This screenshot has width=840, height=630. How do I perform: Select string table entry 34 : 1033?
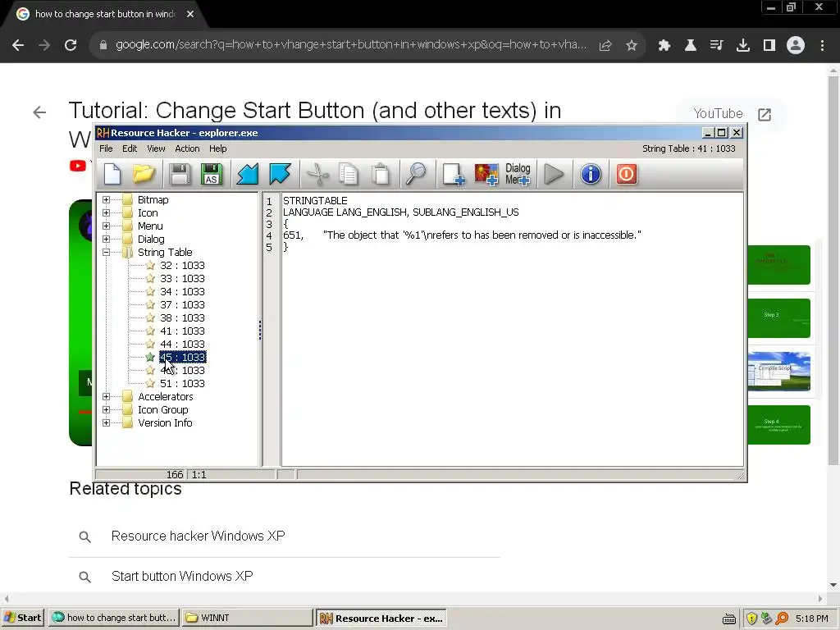182,292
